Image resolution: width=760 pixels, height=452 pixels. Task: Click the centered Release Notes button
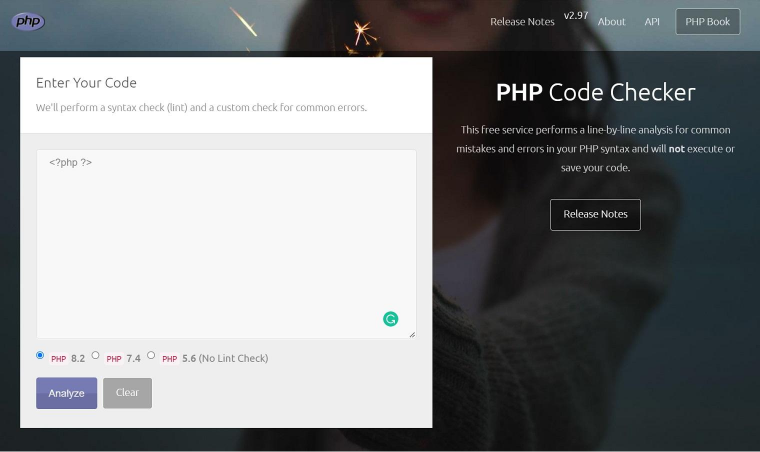595,215
